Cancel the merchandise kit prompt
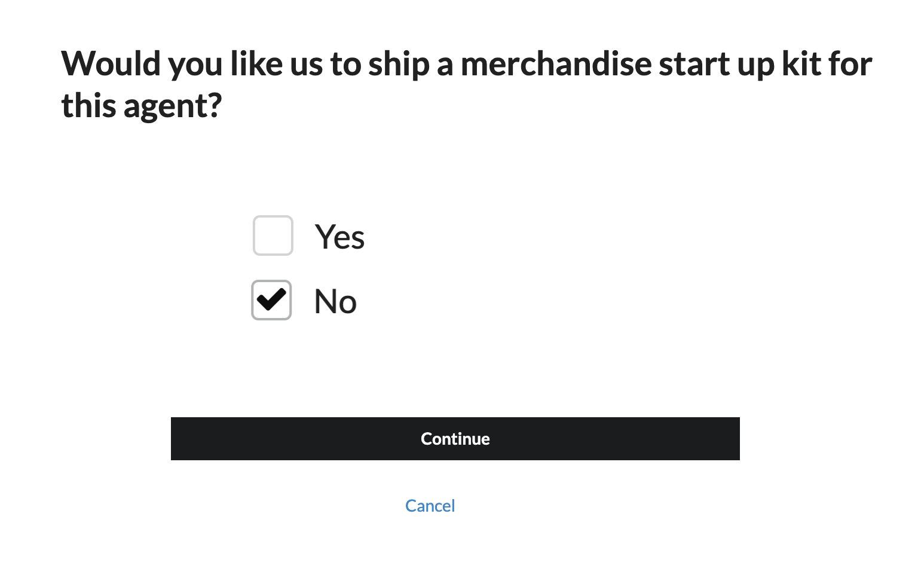This screenshot has width=924, height=581. pyautogui.click(x=430, y=506)
